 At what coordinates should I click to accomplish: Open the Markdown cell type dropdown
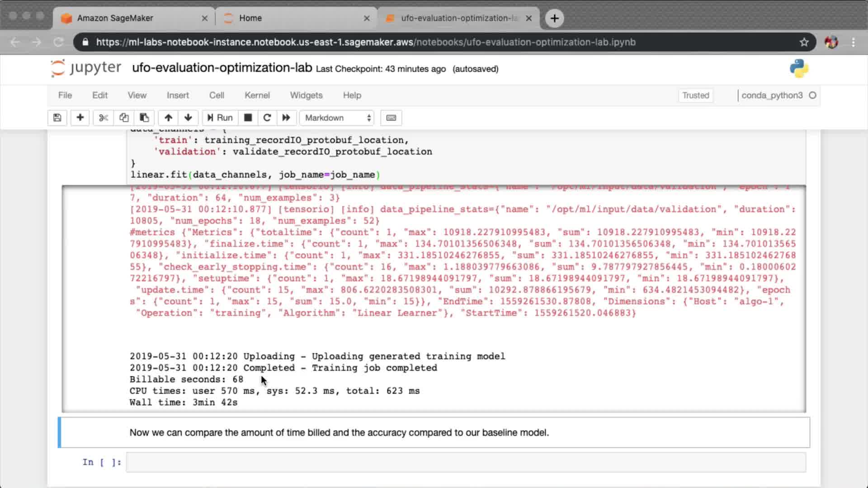[x=337, y=117]
